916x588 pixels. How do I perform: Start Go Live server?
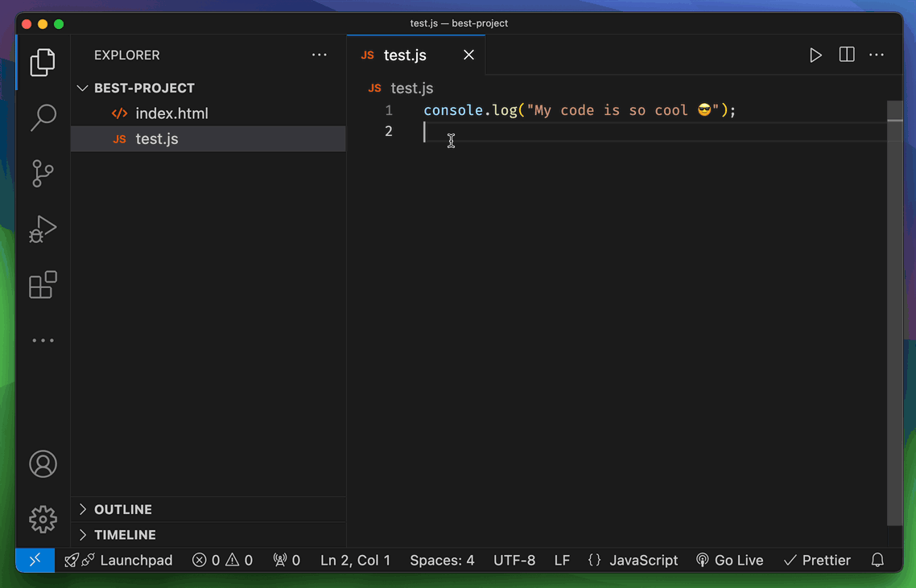tap(729, 560)
